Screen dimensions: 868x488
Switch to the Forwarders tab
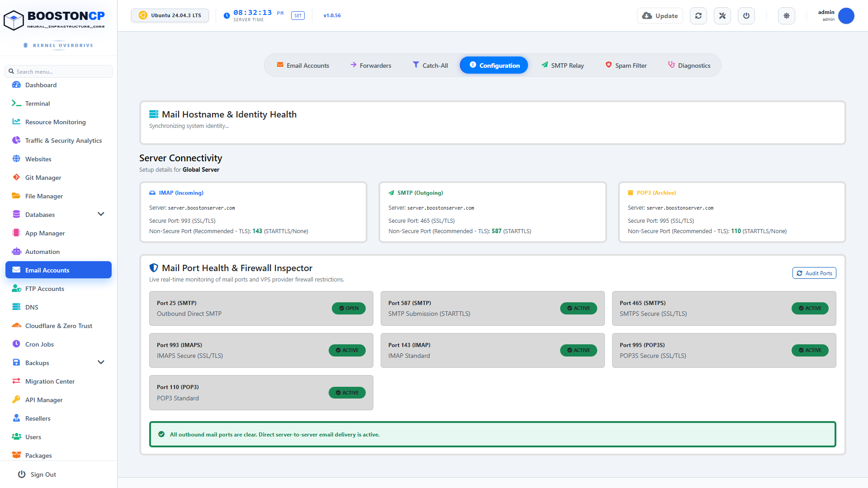click(x=371, y=66)
